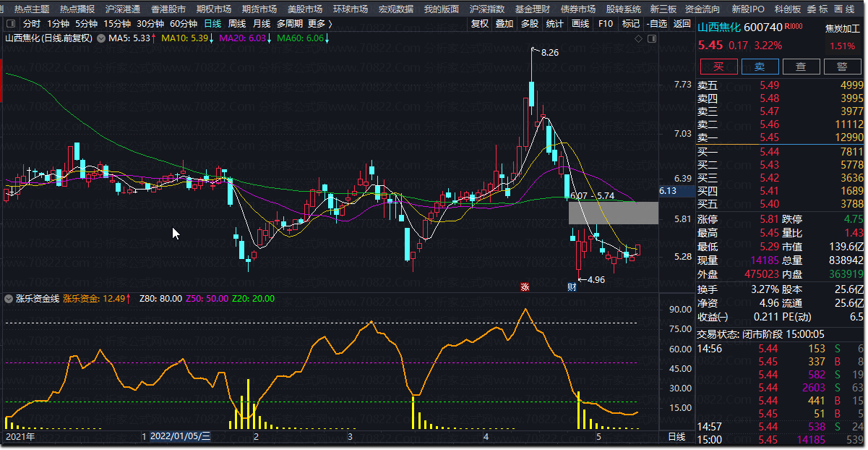Switch to 5分钟 period

pyautogui.click(x=87, y=24)
